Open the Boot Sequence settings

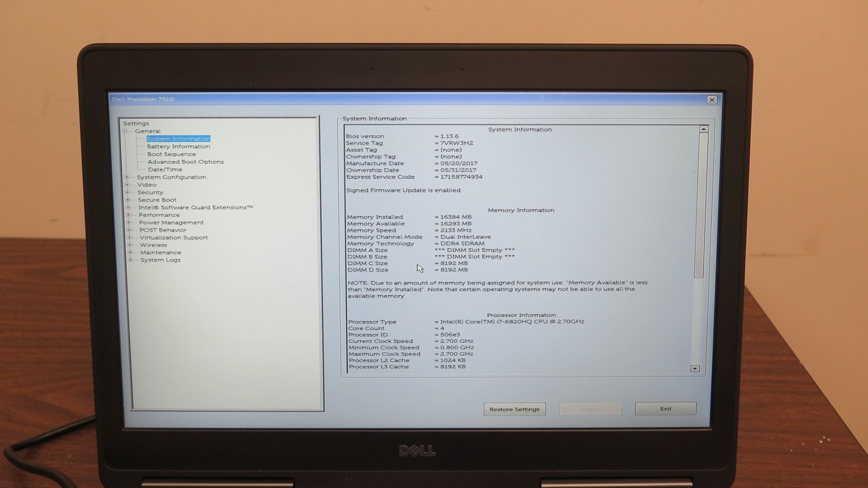point(171,154)
